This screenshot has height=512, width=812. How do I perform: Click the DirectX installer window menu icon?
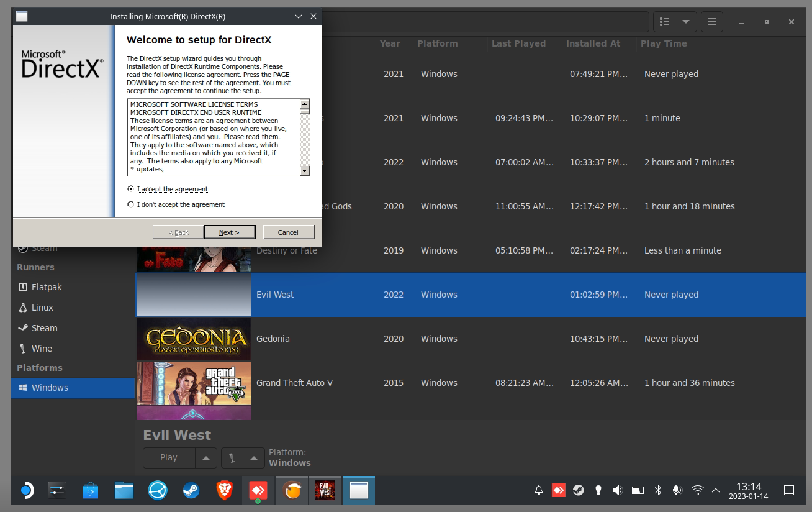(22, 16)
